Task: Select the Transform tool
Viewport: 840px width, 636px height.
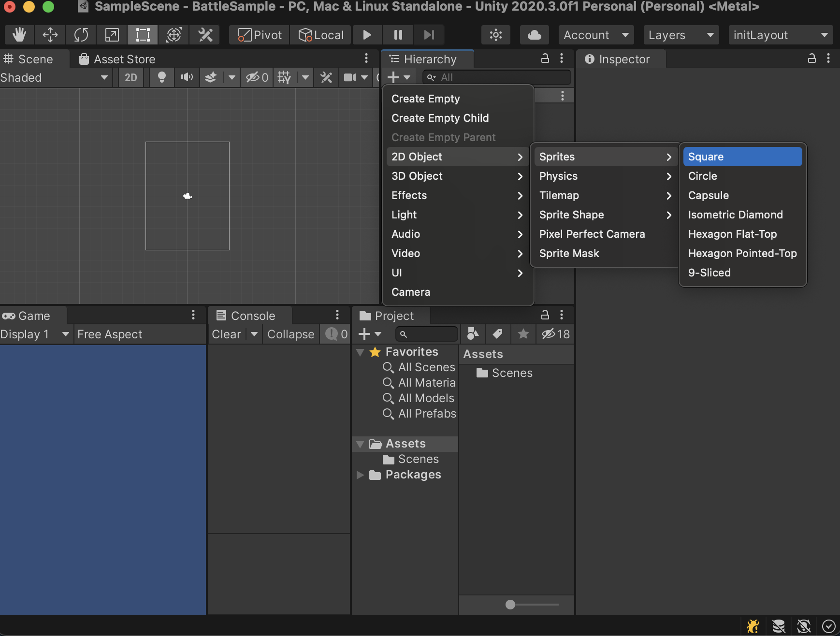Action: pyautogui.click(x=174, y=35)
